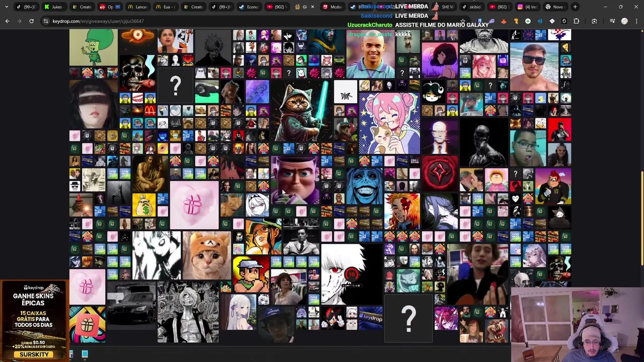The height and width of the screenshot is (362, 644).
Task: Click the red McDonald's logo avatar
Action: pos(150,111)
